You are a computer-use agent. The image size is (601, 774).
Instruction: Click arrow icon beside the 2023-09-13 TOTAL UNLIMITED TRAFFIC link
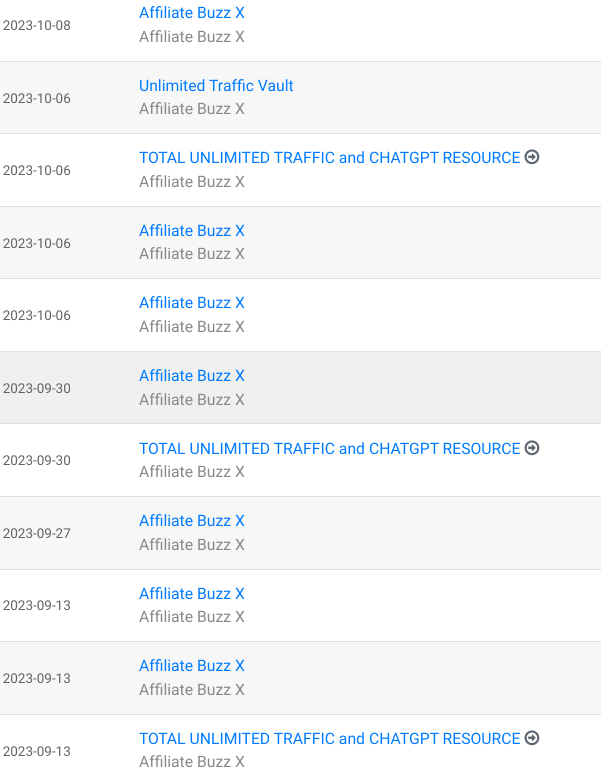tap(532, 738)
